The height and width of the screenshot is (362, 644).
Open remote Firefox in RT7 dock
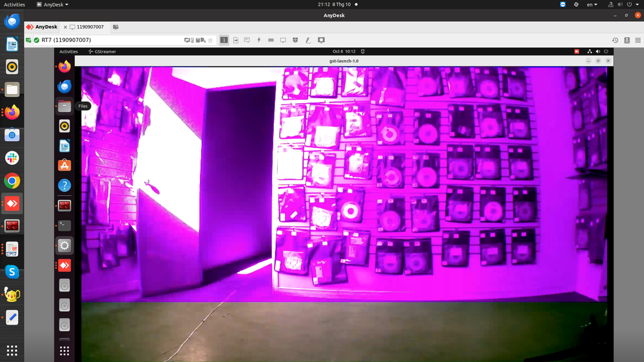[64, 66]
